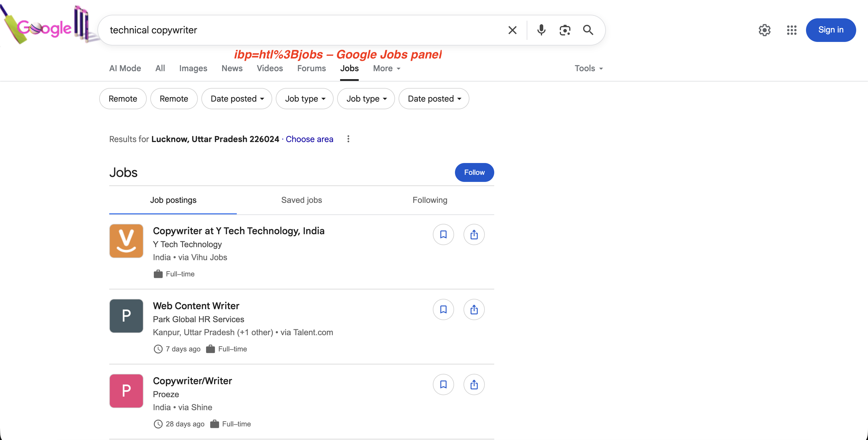Clear the search query with the X icon
Screen dimensions: 868x440
click(512, 30)
